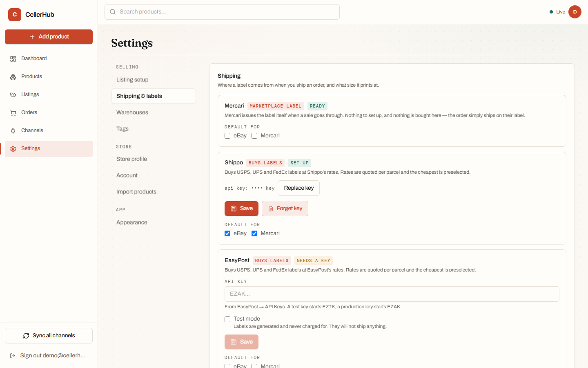Click the Add product button
This screenshot has width=588, height=368.
pos(49,37)
